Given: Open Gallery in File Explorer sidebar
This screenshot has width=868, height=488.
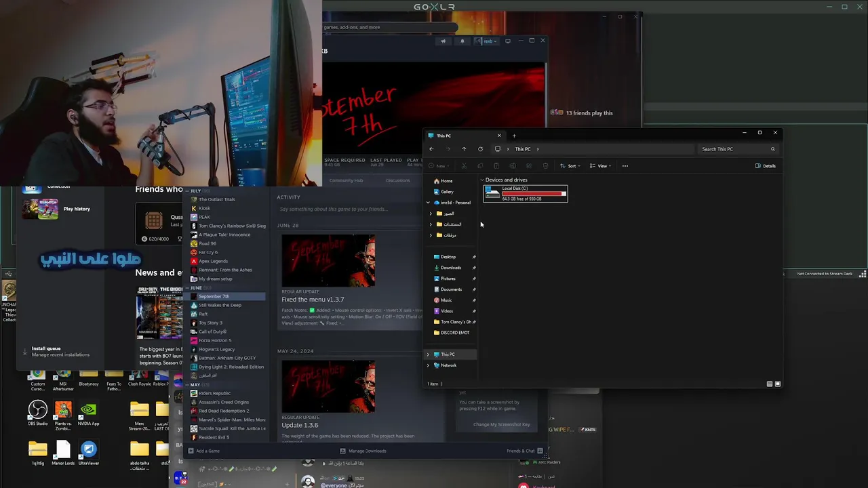Looking at the screenshot, I should [447, 192].
